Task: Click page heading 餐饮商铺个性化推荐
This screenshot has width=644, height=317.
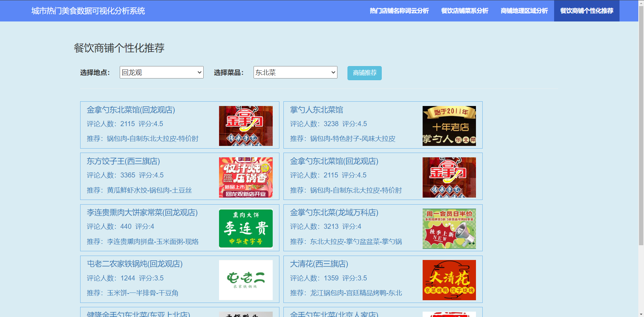Action: (119, 48)
